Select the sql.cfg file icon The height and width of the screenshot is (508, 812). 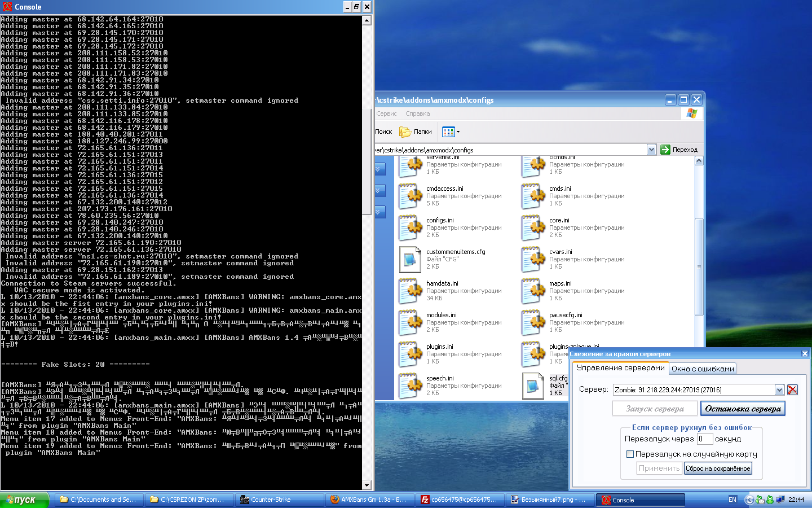[x=534, y=386]
